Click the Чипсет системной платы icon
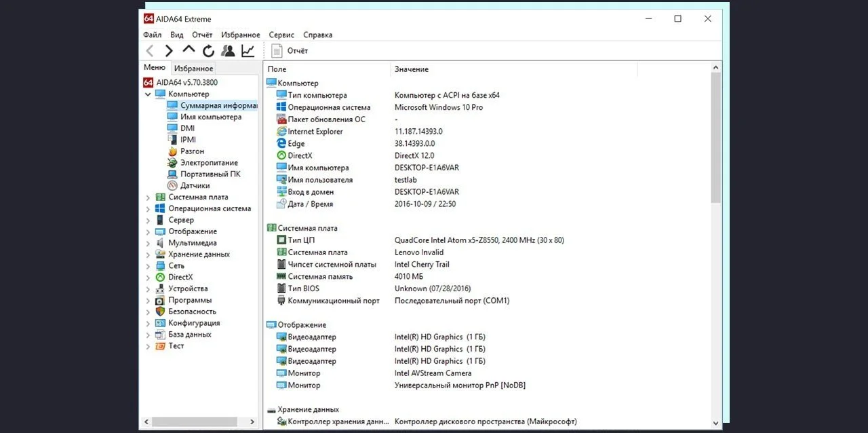868x433 pixels. pos(281,264)
